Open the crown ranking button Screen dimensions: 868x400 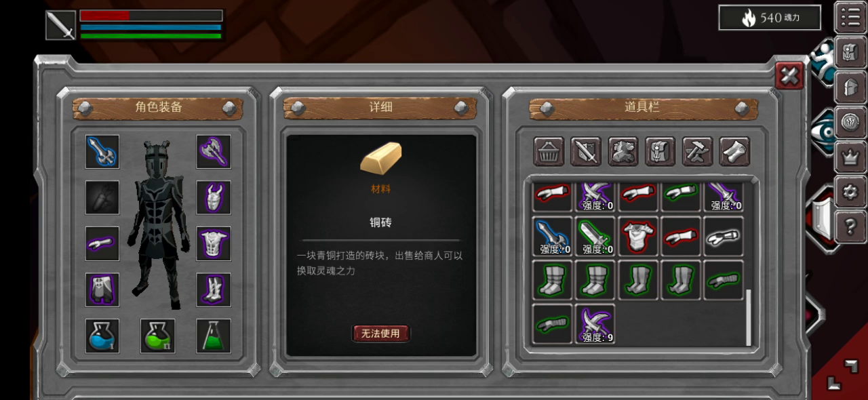pyautogui.click(x=850, y=157)
